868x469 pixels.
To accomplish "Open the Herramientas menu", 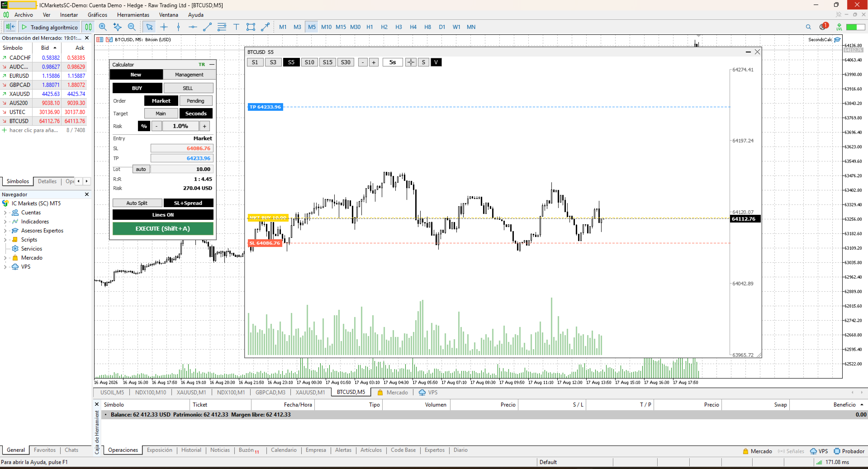I will pos(133,15).
